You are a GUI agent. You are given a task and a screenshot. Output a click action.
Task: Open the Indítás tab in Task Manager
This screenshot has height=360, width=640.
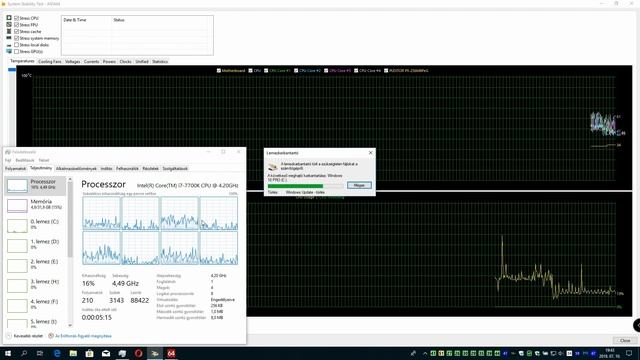(x=106, y=169)
